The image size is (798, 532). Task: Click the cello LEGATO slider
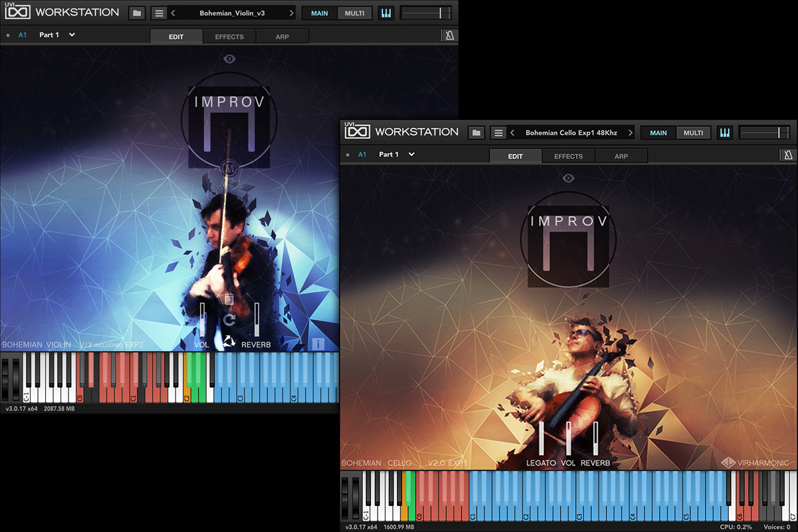(542, 438)
